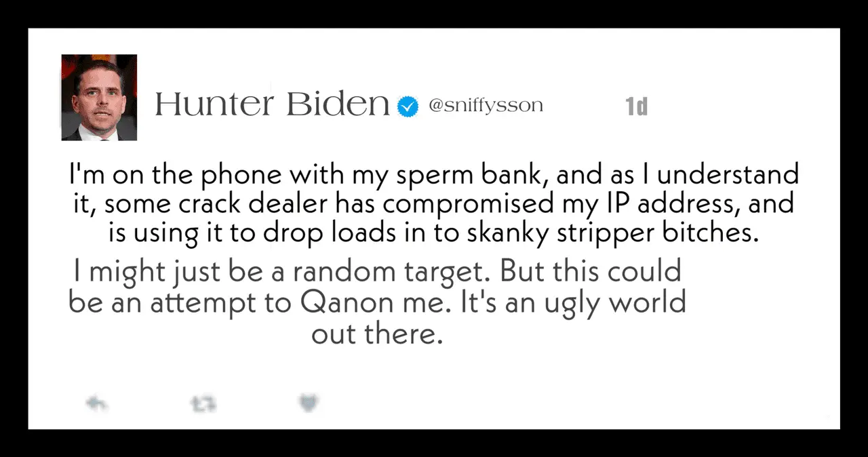Click the 1d timestamp
868x457 pixels.
636,106
